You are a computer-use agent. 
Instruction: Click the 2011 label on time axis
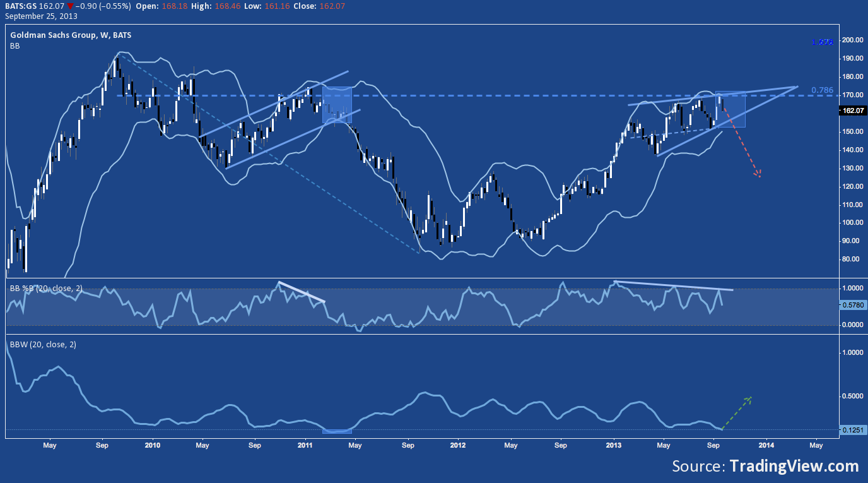[x=305, y=445]
